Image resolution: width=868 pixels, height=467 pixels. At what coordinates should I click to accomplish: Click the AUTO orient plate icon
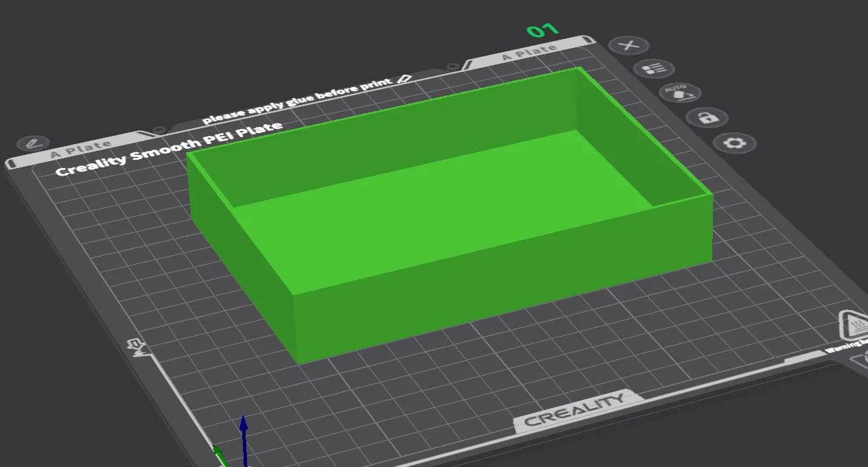681,93
